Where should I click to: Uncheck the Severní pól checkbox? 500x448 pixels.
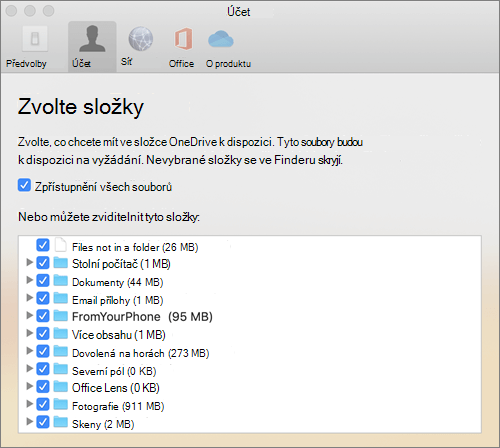(x=43, y=369)
